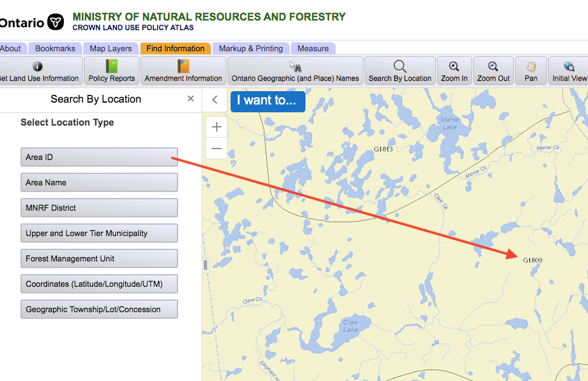This screenshot has width=588, height=381.
Task: Switch to the Bookmarks tab
Action: (x=55, y=48)
